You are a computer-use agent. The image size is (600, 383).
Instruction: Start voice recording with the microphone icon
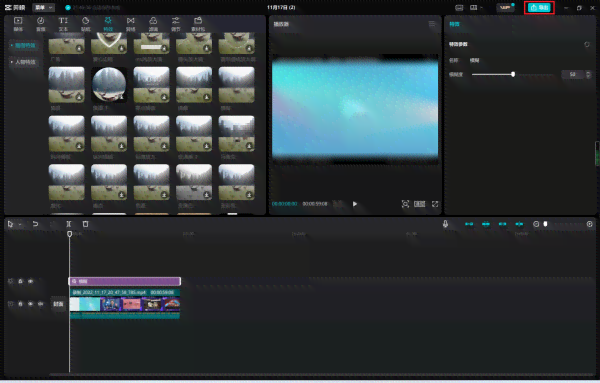445,224
